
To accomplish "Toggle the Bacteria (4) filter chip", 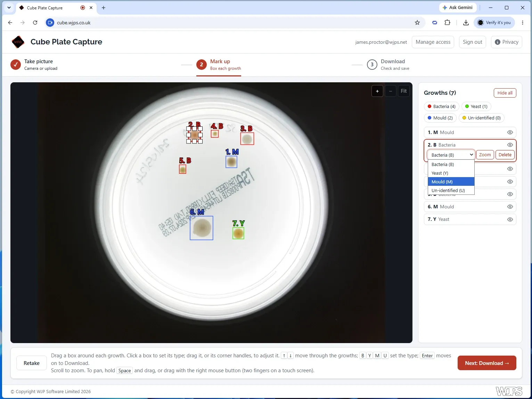I will (x=442, y=107).
